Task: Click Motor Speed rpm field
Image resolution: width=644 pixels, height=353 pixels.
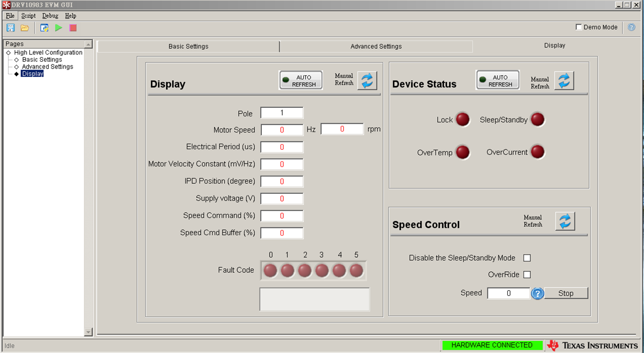Action: (342, 129)
